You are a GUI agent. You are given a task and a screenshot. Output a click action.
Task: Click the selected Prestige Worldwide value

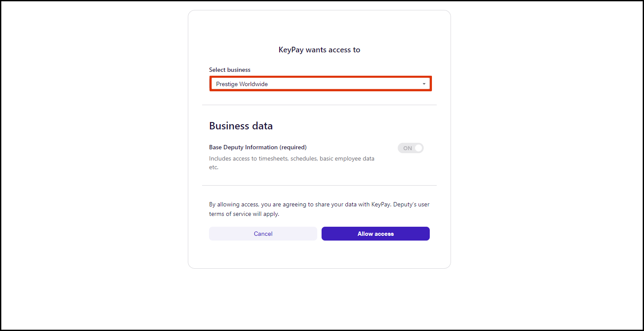[242, 84]
